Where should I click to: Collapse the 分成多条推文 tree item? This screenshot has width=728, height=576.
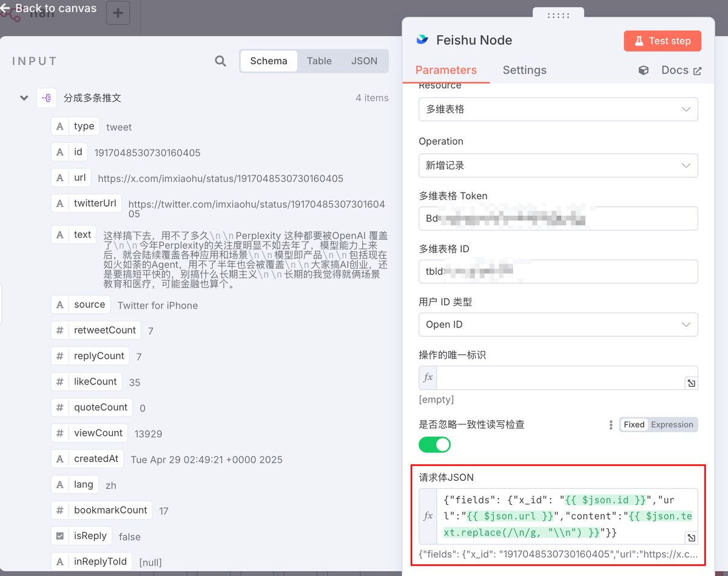23,98
